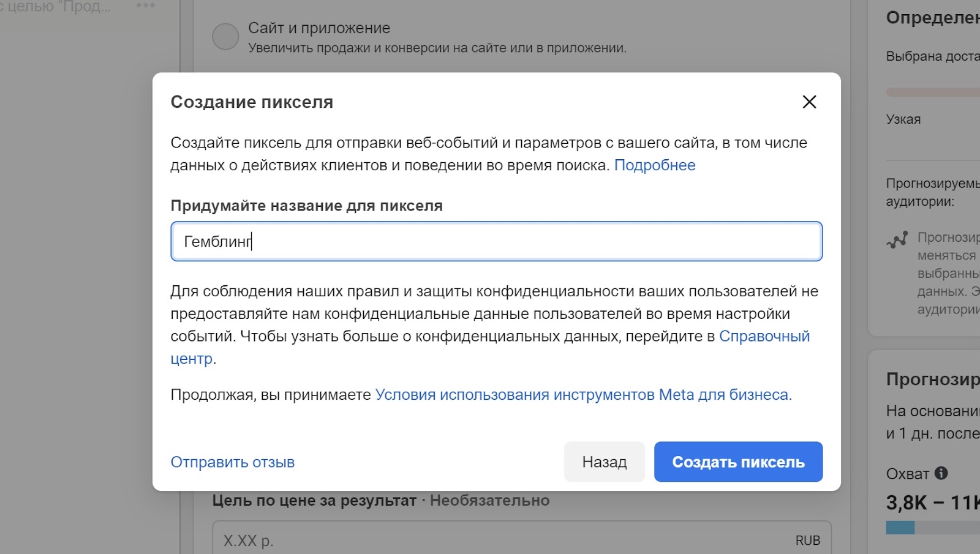This screenshot has width=980, height=554.
Task: Close the pixel creation dialog
Action: 809,102
